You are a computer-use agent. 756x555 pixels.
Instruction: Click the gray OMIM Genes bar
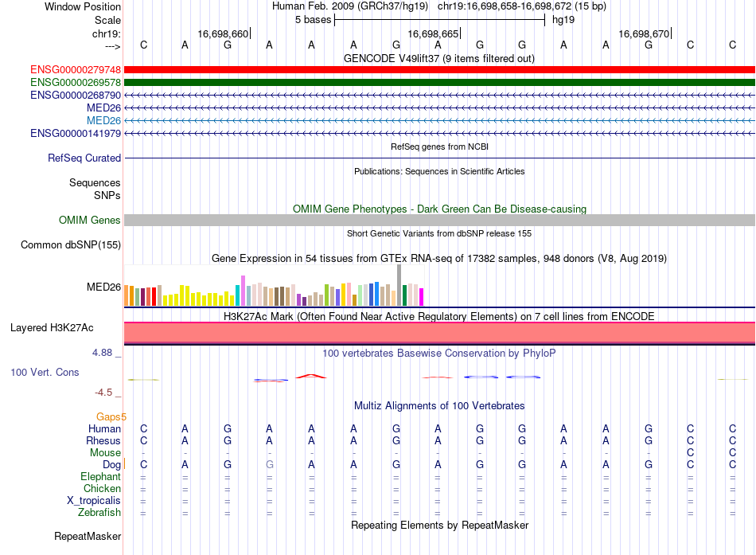coord(439,220)
